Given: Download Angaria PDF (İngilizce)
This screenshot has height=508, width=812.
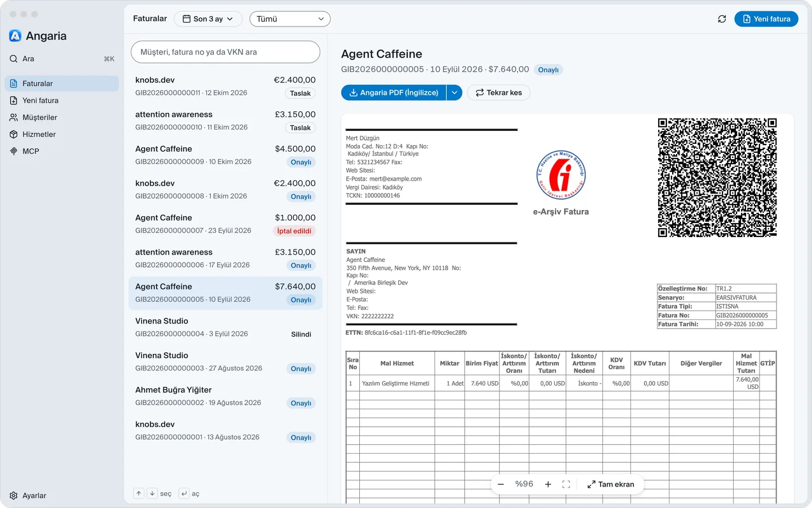Looking at the screenshot, I should [x=394, y=93].
